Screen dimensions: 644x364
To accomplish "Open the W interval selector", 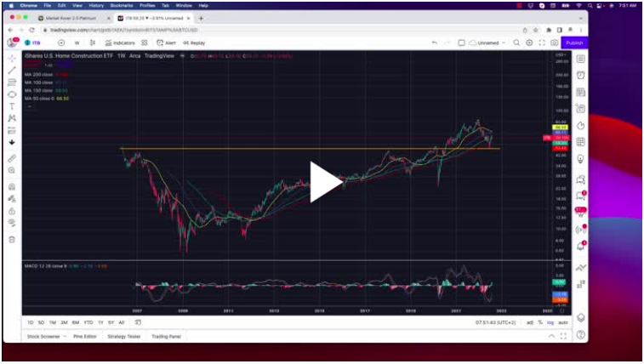I will coord(77,43).
